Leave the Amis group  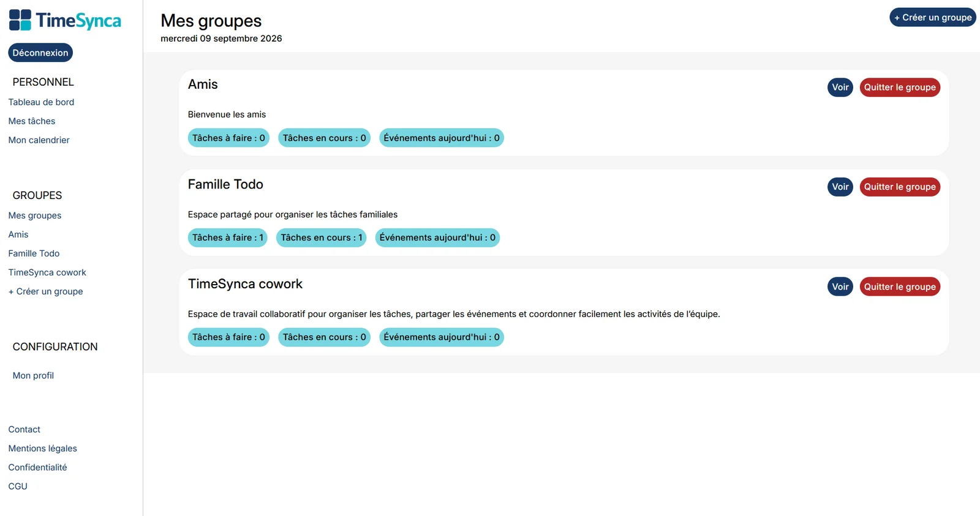pos(900,87)
